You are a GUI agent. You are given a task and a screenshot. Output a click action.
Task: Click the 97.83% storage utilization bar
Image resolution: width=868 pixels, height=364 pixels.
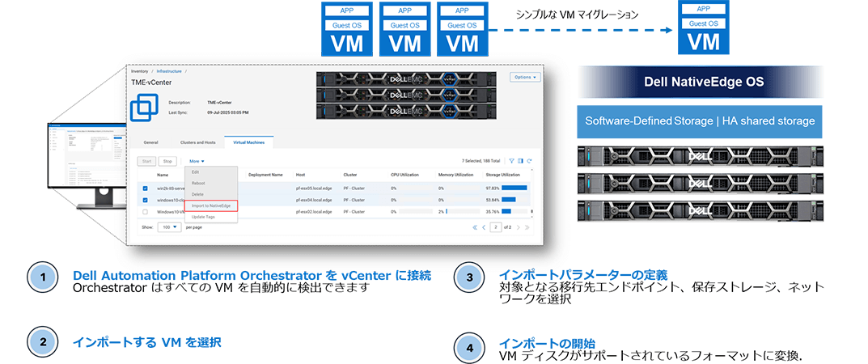[x=514, y=188]
